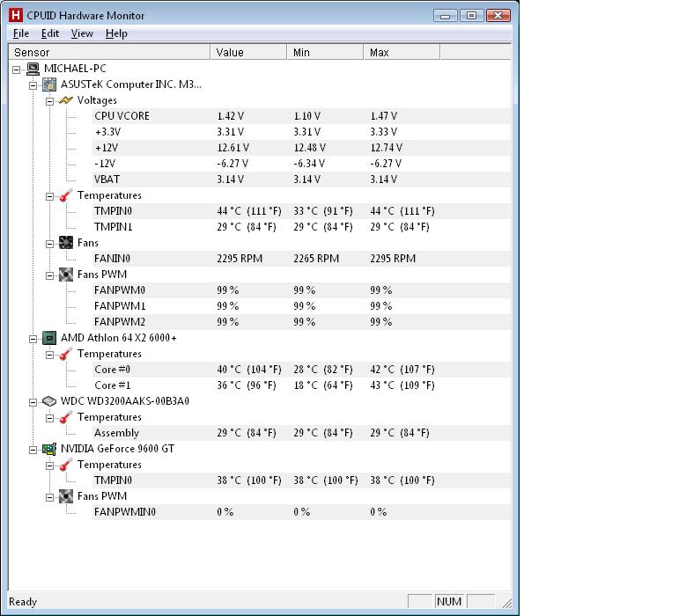Collapse the Voltages group
The height and width of the screenshot is (616, 686).
50,101
